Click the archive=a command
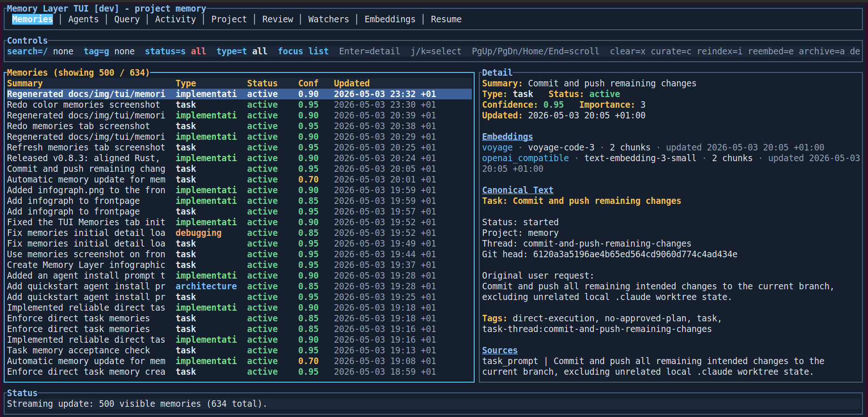 coord(822,51)
